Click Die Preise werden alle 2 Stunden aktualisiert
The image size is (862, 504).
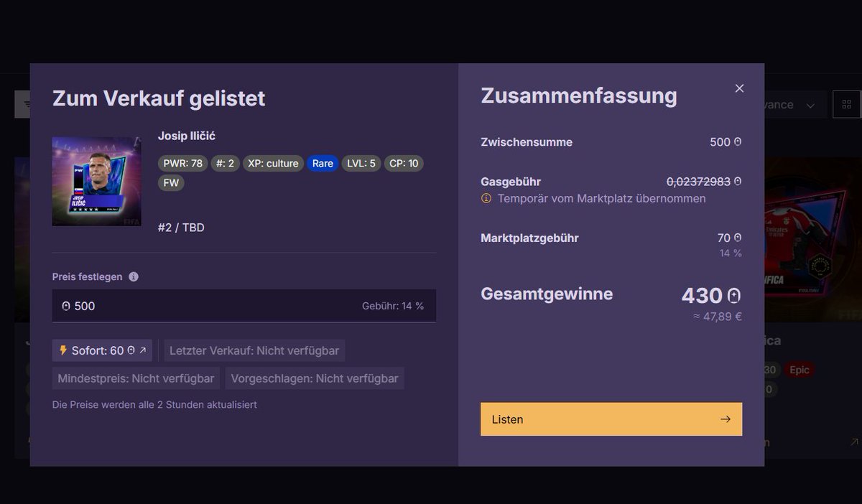(x=154, y=405)
